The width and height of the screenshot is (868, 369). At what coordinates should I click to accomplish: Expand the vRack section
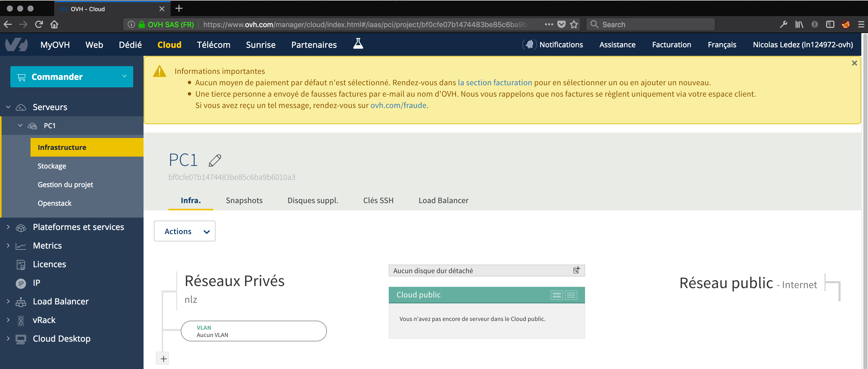tap(8, 320)
